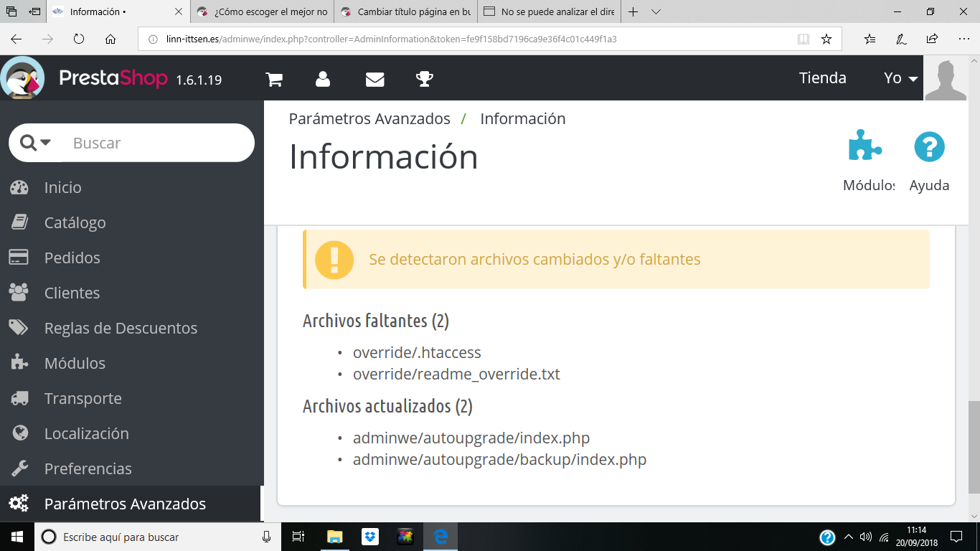The width and height of the screenshot is (980, 551).
Task: Click the trophy icon in header
Action: 425,79
